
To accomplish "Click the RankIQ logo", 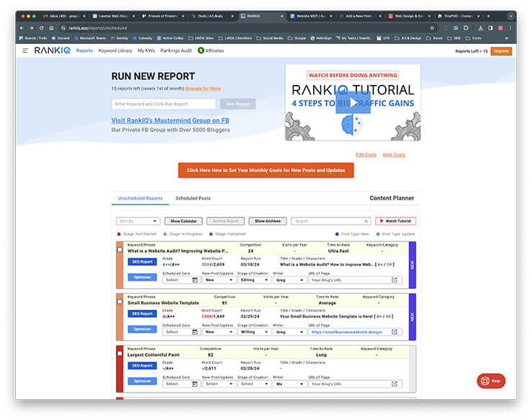I will [x=53, y=50].
